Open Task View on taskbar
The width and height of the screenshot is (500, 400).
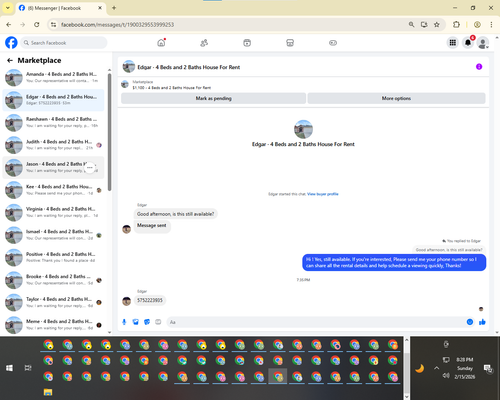point(28,368)
